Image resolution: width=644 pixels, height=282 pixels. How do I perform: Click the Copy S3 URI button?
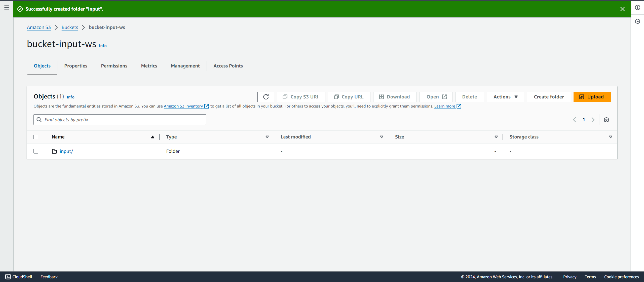click(301, 97)
